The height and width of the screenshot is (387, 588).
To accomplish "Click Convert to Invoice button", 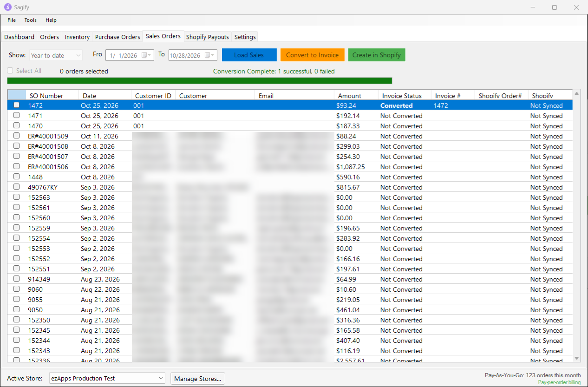I will click(x=312, y=55).
